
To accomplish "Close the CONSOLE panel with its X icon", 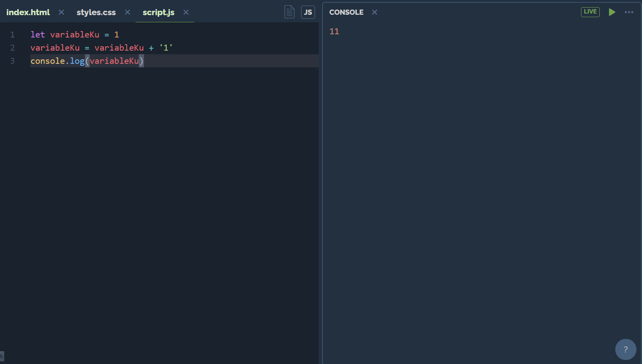I will pyautogui.click(x=374, y=12).
